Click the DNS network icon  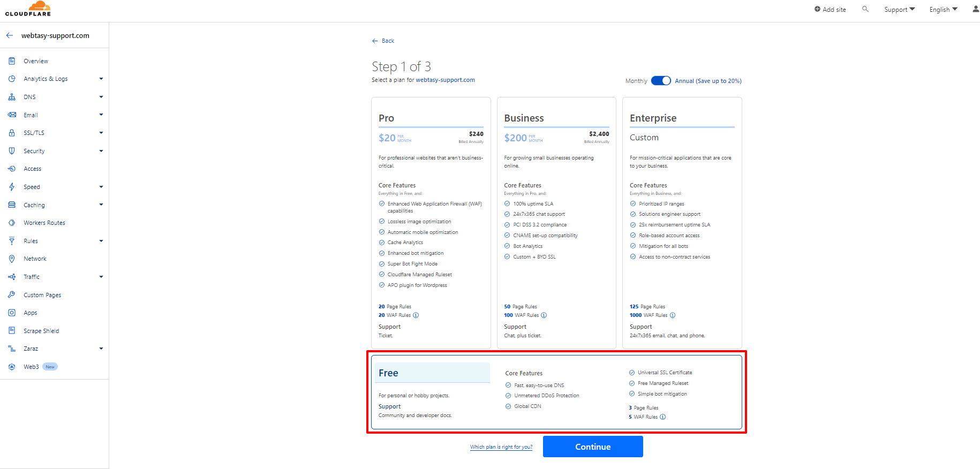click(x=12, y=97)
